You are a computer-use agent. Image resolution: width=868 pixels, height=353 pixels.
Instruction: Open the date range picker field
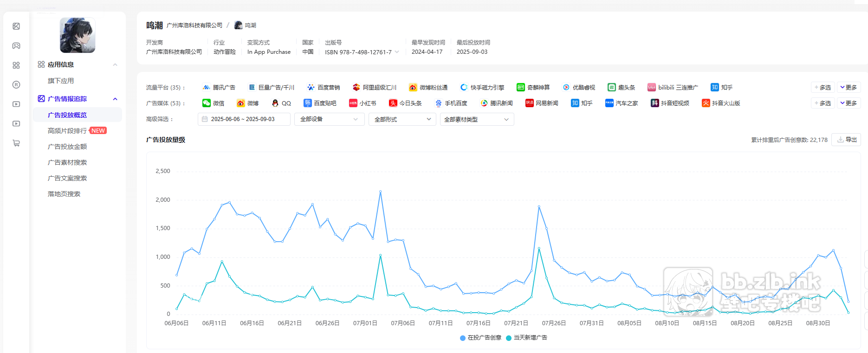[x=244, y=119]
